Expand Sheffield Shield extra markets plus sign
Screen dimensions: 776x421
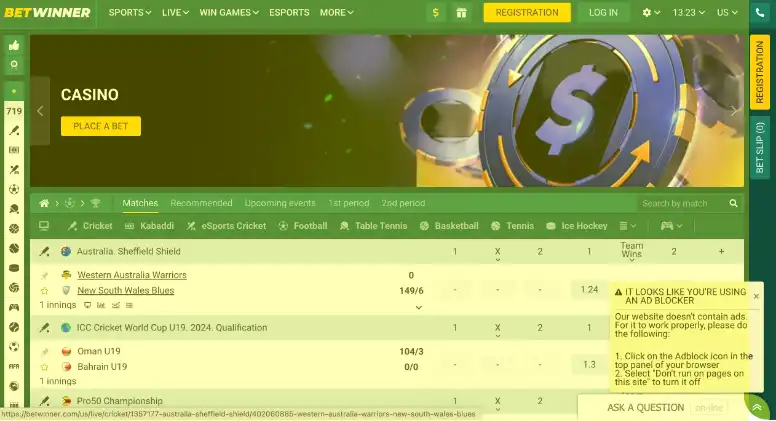[x=722, y=252]
